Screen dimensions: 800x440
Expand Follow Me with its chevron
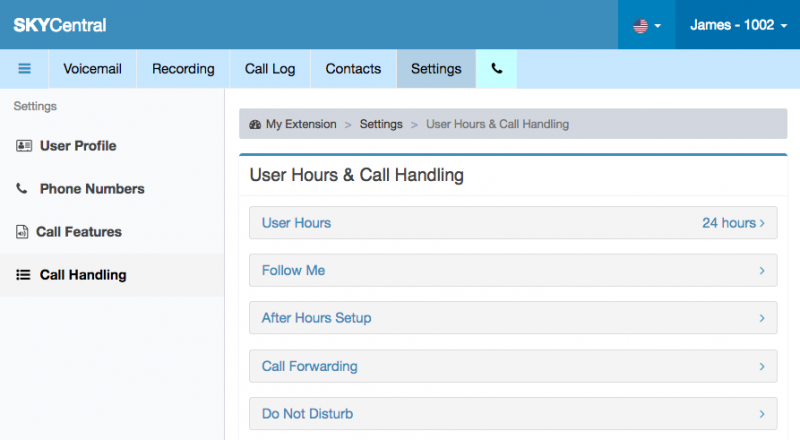point(762,271)
